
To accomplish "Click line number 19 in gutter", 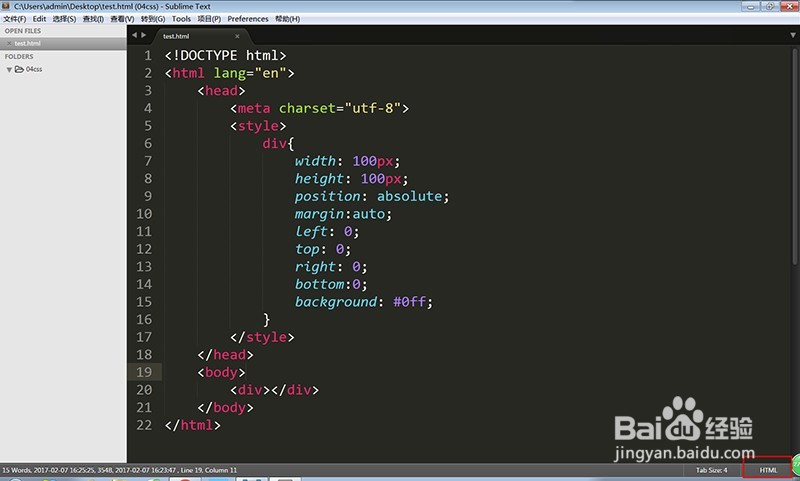I will [x=144, y=372].
